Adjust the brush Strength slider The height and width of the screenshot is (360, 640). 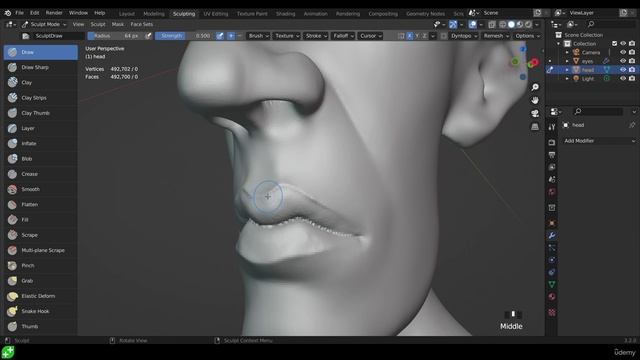coord(184,36)
